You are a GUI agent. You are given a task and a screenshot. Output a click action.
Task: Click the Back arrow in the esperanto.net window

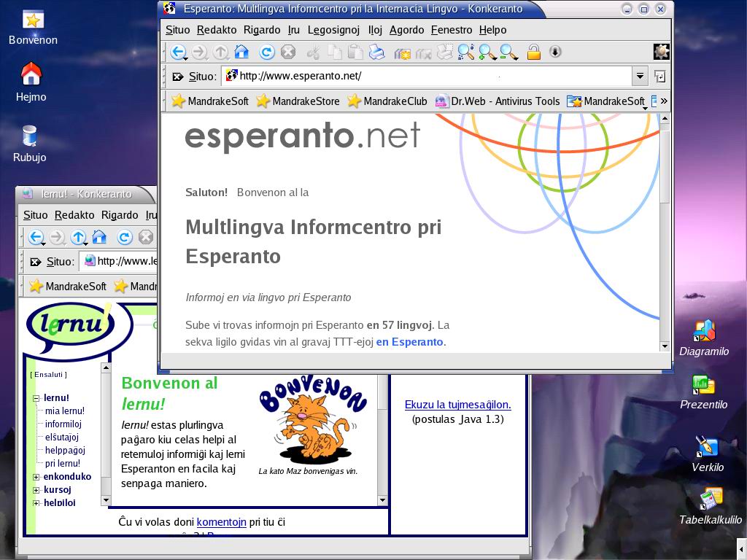(x=177, y=52)
